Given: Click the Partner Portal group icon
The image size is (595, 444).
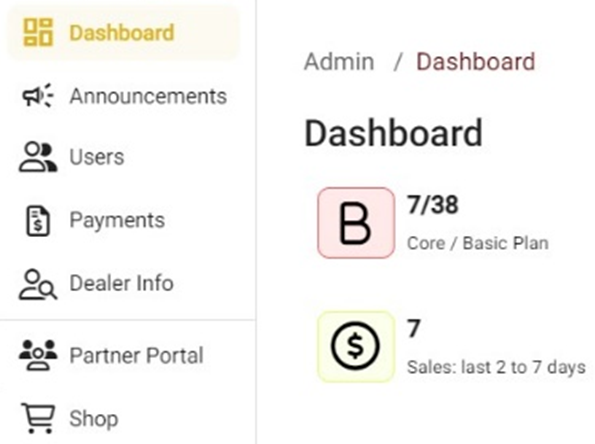Looking at the screenshot, I should click(x=38, y=355).
